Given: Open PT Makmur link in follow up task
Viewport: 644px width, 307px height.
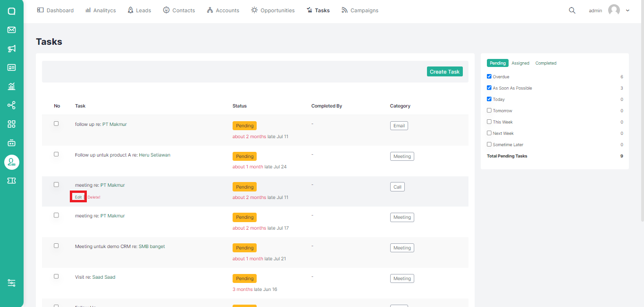Looking at the screenshot, I should pos(115,124).
